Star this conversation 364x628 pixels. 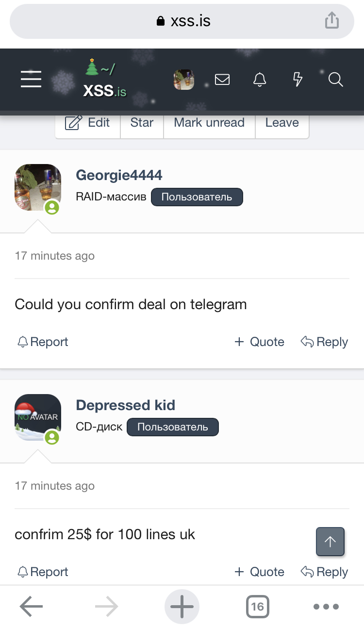142,123
